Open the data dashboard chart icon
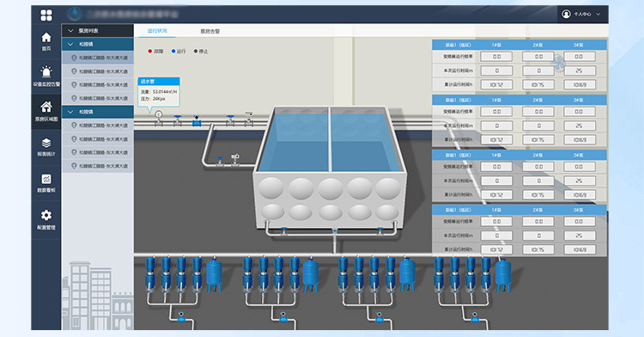The image size is (644, 337). [46, 179]
